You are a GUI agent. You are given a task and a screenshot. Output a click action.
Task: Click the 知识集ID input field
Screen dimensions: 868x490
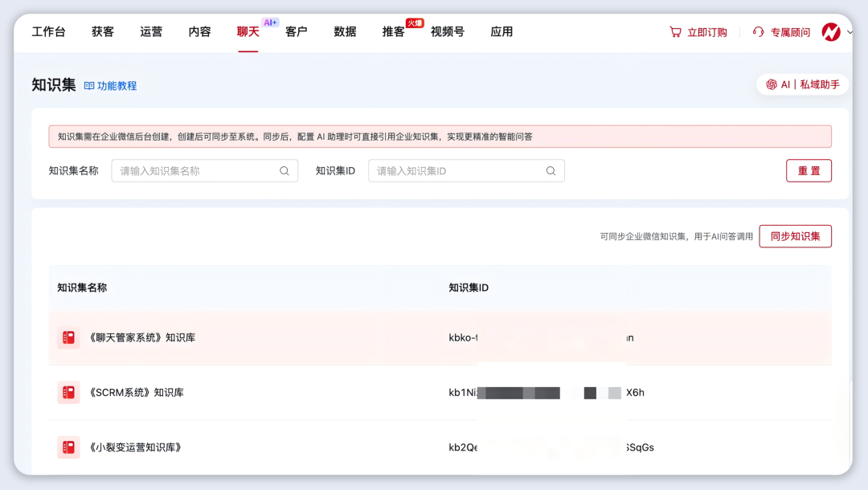pyautogui.click(x=458, y=170)
